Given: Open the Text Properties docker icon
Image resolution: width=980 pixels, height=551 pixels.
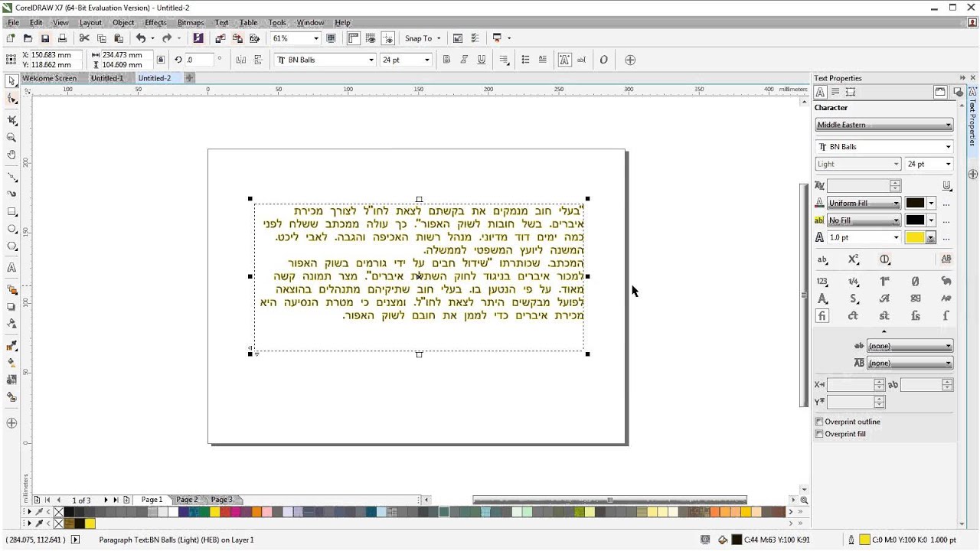Looking at the screenshot, I should coord(564,60).
